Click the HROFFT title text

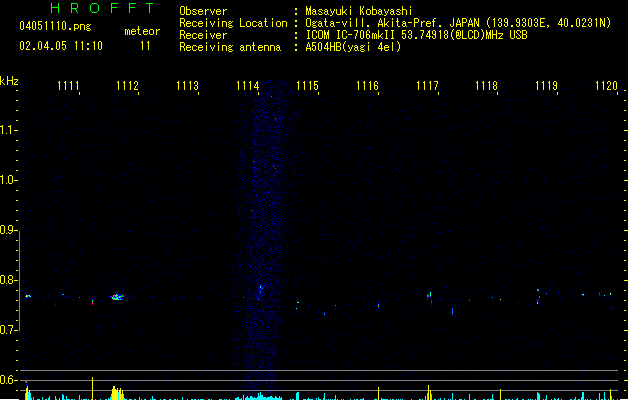coord(102,8)
